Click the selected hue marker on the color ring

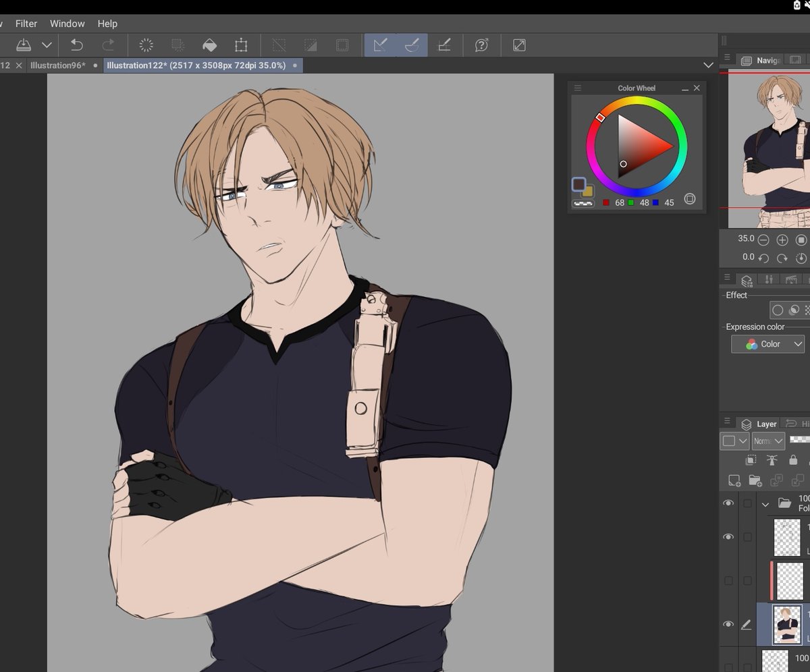(x=600, y=117)
